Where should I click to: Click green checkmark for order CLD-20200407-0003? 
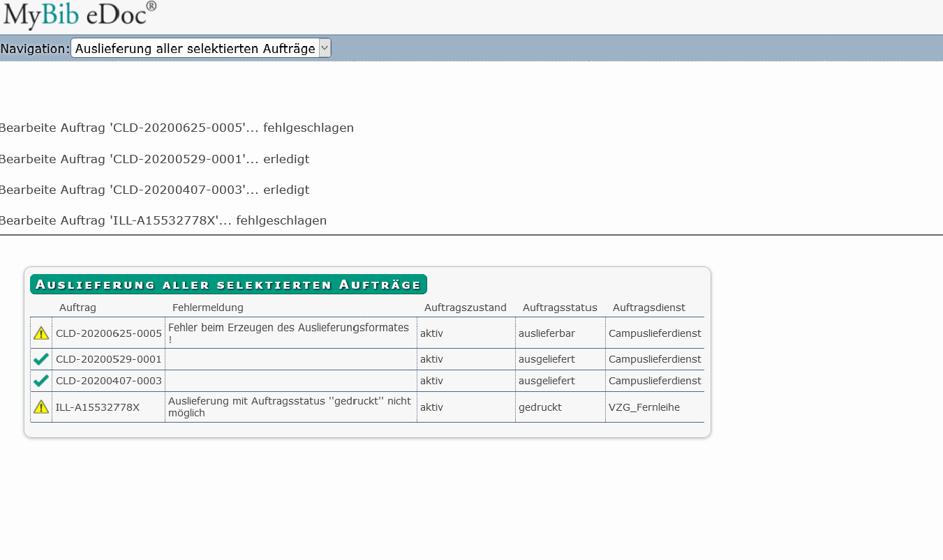41,381
